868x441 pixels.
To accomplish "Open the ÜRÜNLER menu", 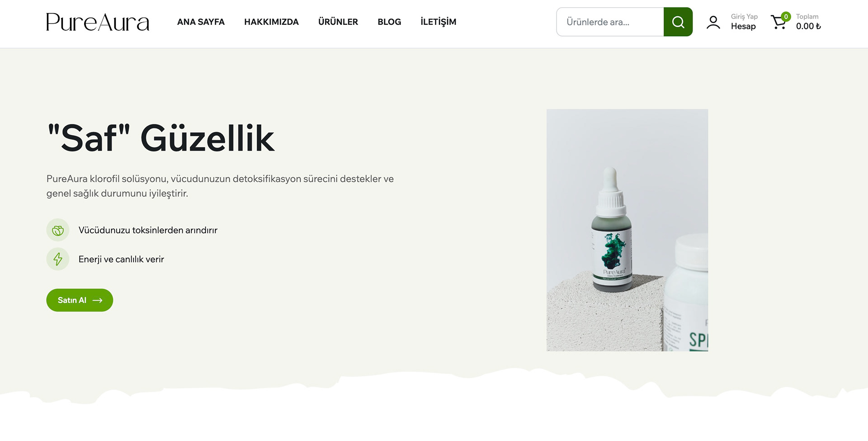I will click(338, 22).
